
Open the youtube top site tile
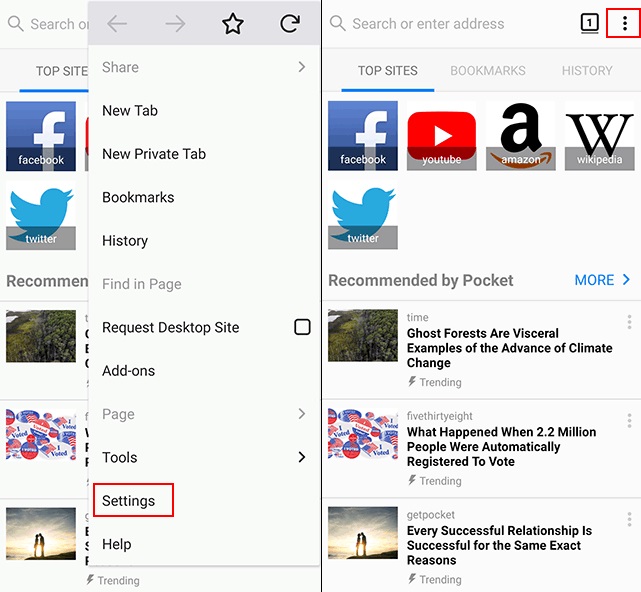[442, 135]
